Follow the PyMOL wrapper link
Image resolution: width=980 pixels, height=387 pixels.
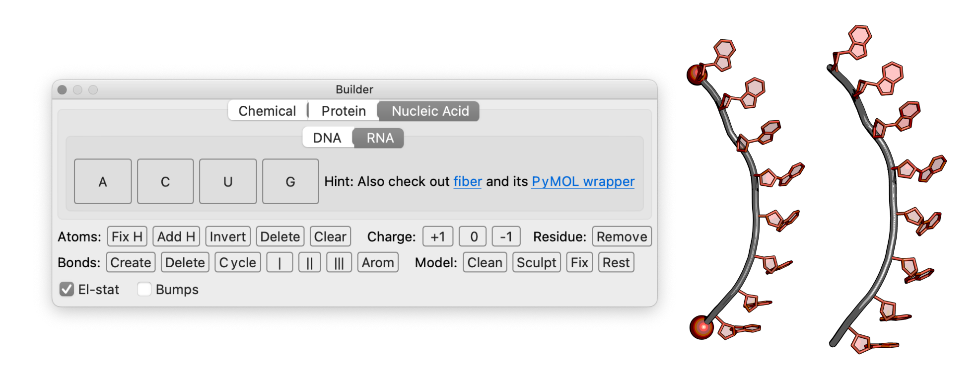click(x=583, y=182)
